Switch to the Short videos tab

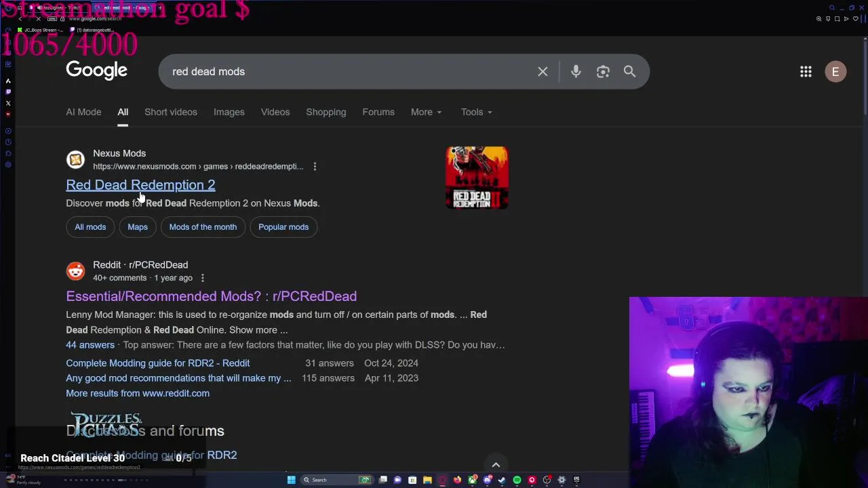171,112
